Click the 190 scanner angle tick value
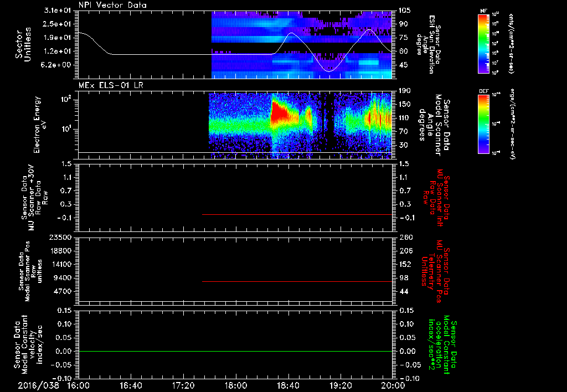 click(405, 91)
